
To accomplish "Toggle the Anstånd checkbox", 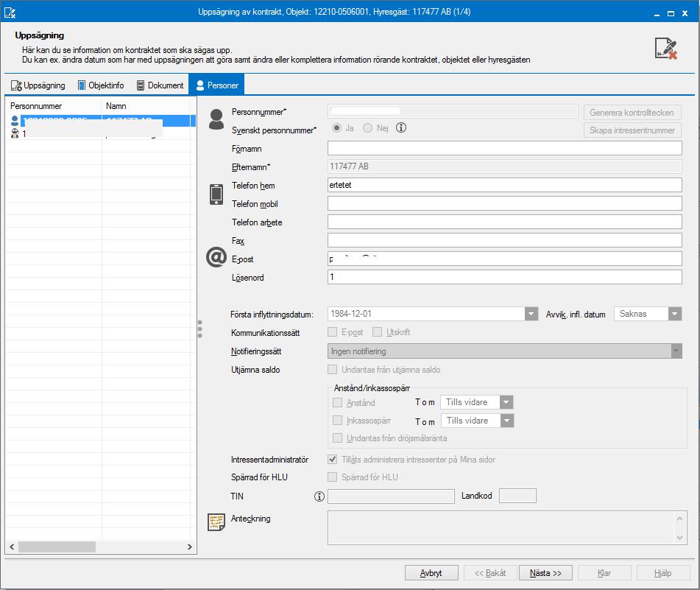I will (x=338, y=402).
